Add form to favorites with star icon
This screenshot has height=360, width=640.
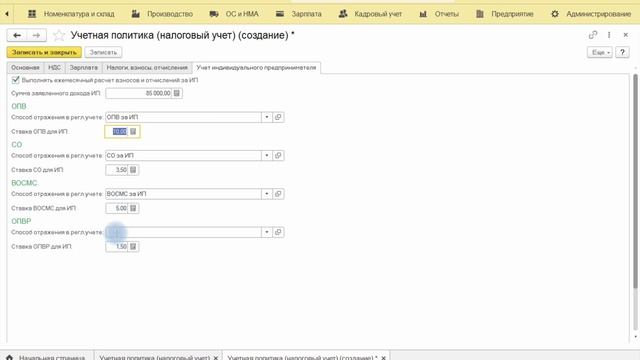click(59, 36)
